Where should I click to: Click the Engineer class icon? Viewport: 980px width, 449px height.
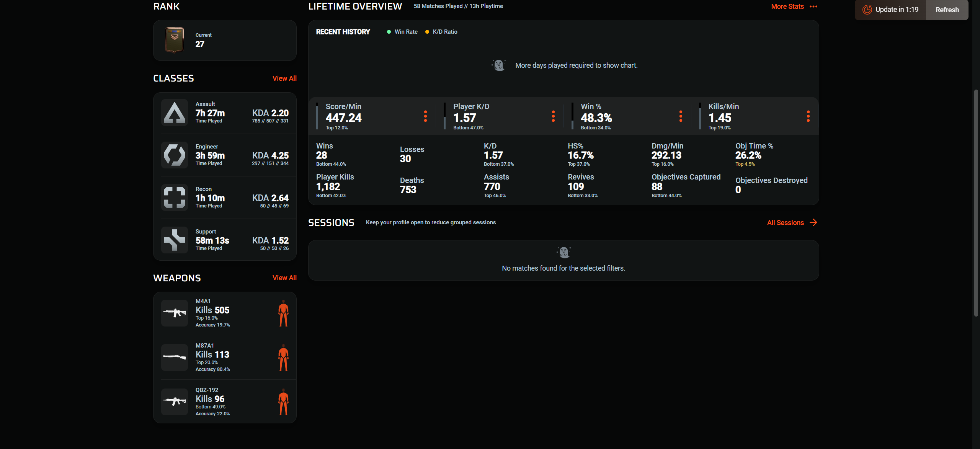tap(174, 155)
